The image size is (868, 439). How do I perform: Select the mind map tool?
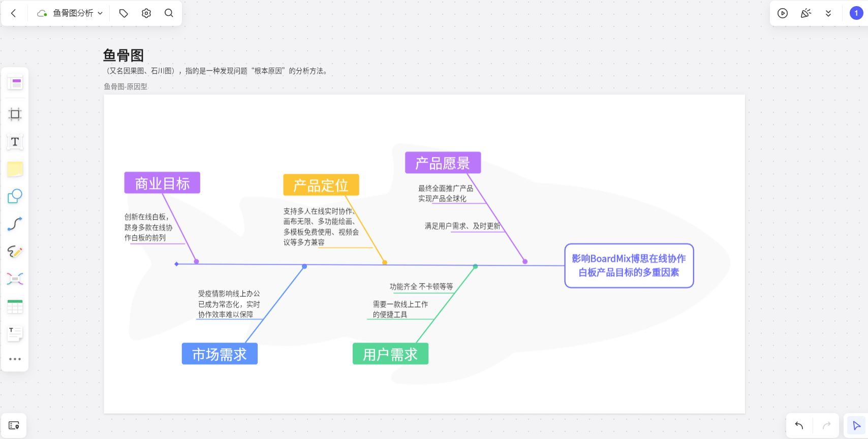(x=15, y=279)
